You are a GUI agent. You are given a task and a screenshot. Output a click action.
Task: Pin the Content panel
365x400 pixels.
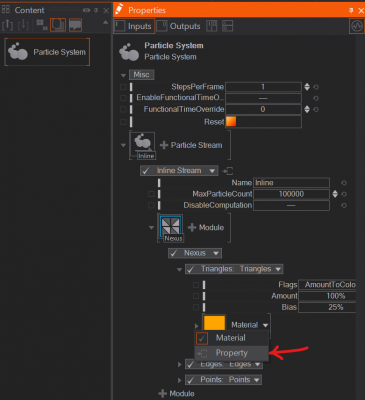coord(96,10)
